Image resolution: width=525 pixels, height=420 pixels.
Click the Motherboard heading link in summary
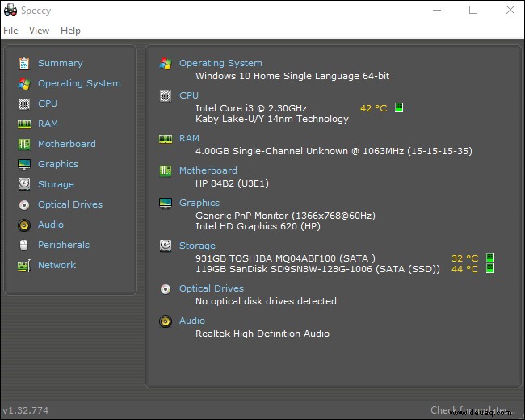pyautogui.click(x=208, y=170)
